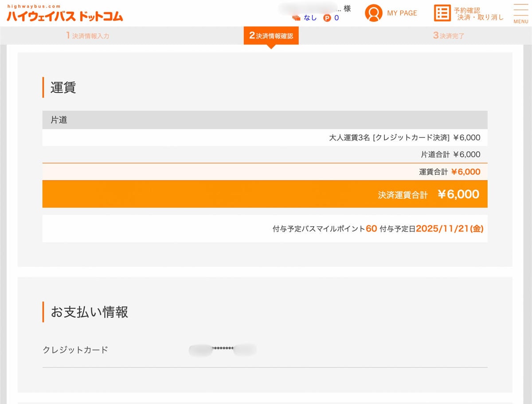Image resolution: width=532 pixels, height=404 pixels.
Task: Click the 付与予定日 2025/11/21(金) date
Action: [450, 229]
